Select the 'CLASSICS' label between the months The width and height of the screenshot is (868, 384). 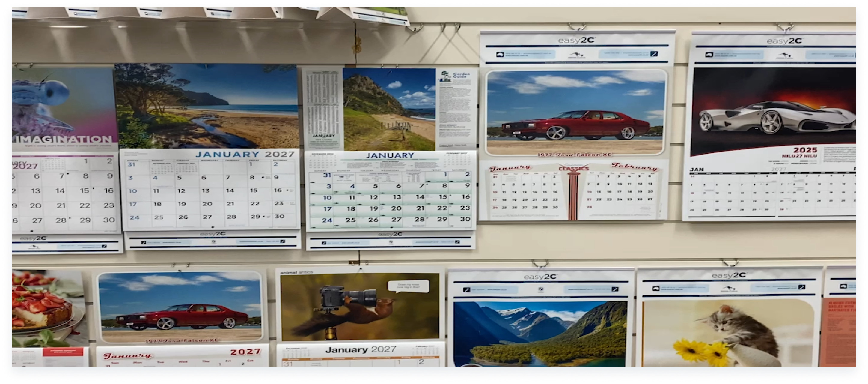click(x=573, y=168)
